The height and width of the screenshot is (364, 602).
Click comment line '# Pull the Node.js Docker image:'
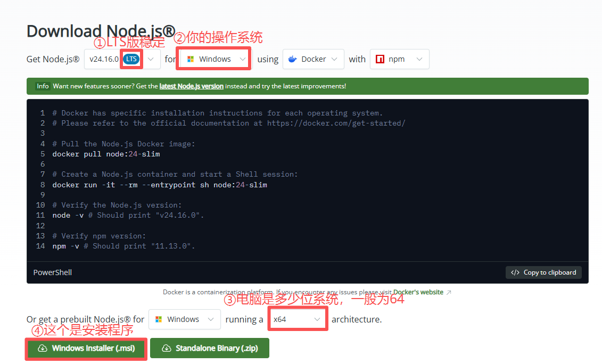tap(123, 144)
